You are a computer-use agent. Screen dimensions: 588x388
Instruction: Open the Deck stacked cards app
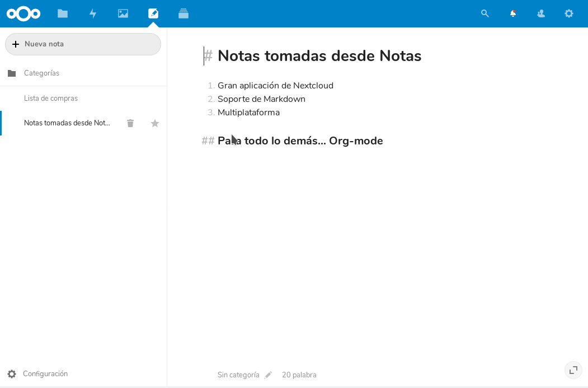[184, 14]
